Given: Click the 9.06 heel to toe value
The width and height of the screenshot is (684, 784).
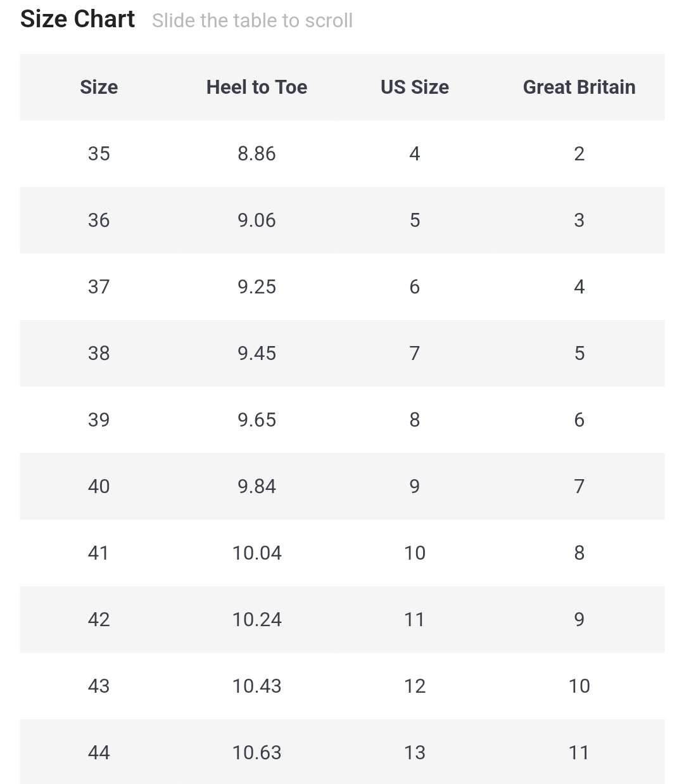Looking at the screenshot, I should (256, 220).
